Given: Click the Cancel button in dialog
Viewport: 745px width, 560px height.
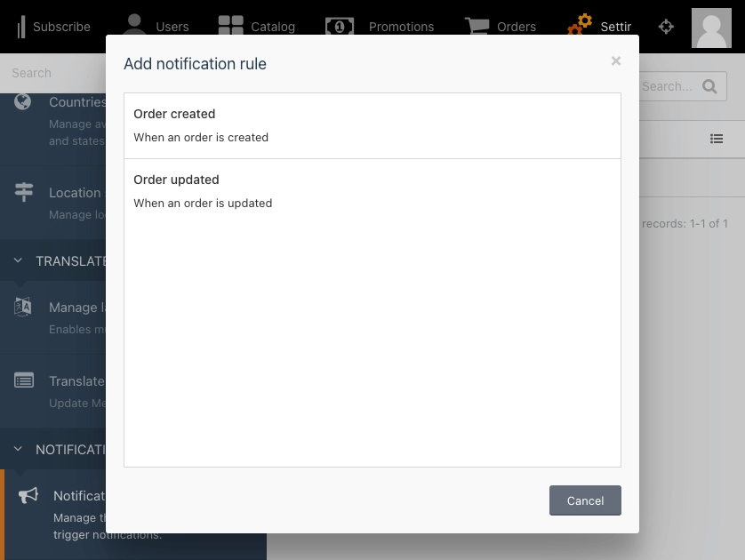Looking at the screenshot, I should [585, 500].
